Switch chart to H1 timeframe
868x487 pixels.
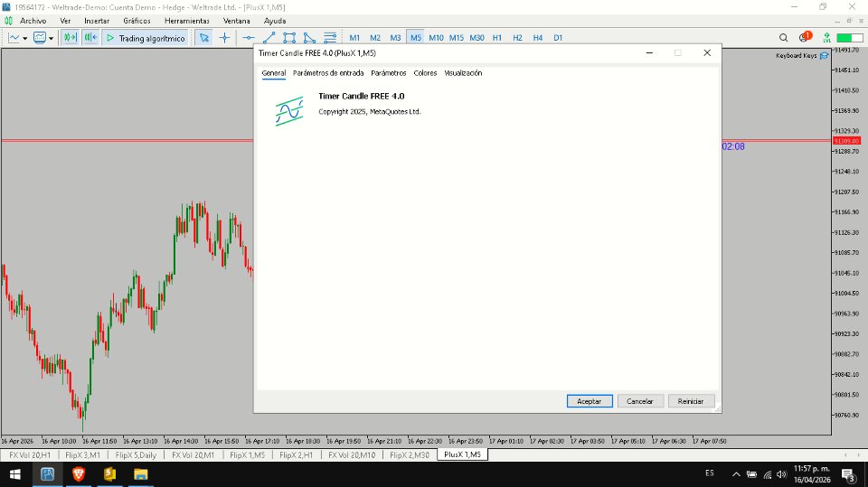(x=497, y=38)
